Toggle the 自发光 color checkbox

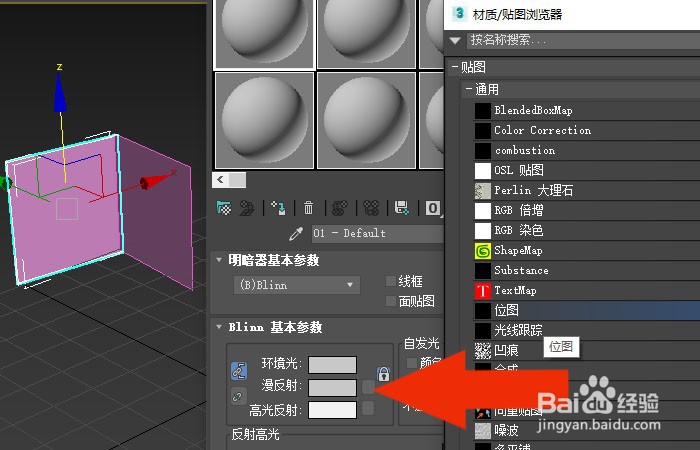[412, 362]
